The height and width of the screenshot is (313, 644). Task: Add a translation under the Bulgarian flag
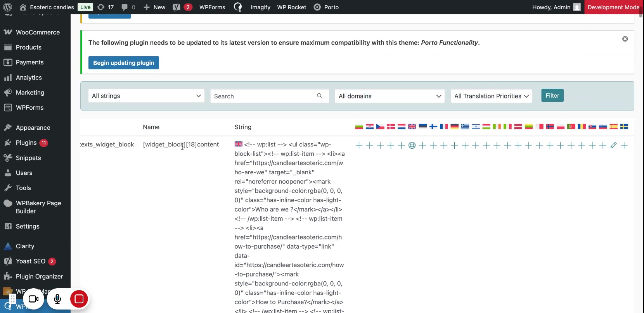click(x=359, y=145)
